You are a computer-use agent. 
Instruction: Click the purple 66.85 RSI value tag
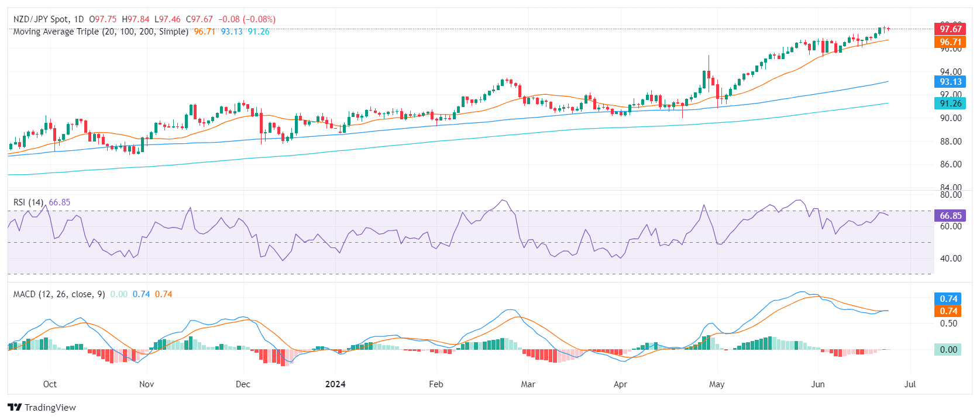950,216
